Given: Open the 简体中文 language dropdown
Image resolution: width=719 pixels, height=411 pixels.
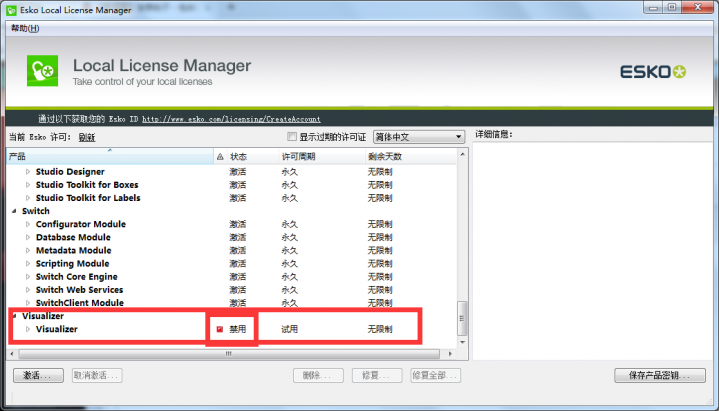Looking at the screenshot, I should click(x=419, y=137).
